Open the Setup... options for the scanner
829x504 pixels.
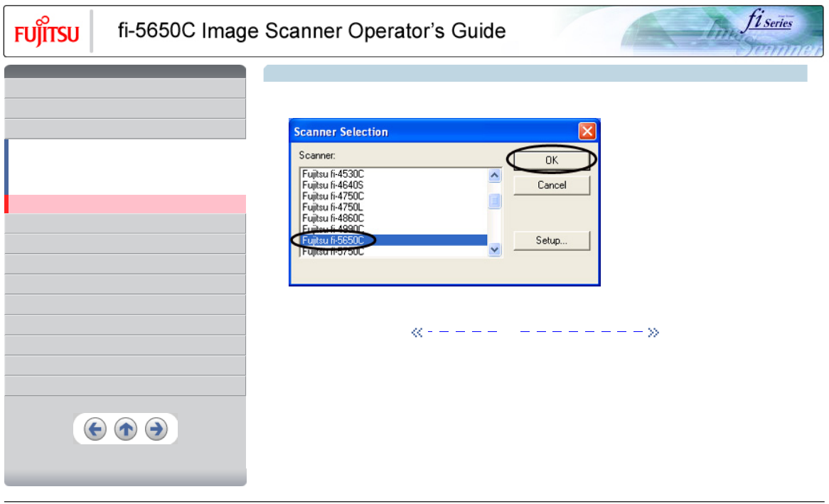pyautogui.click(x=552, y=241)
